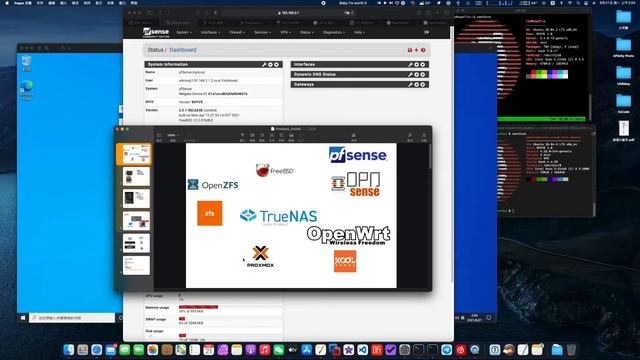Viewport: 640px width, 360px height.
Task: Open the Pages app menu in menu bar
Action: click(x=23, y=3)
